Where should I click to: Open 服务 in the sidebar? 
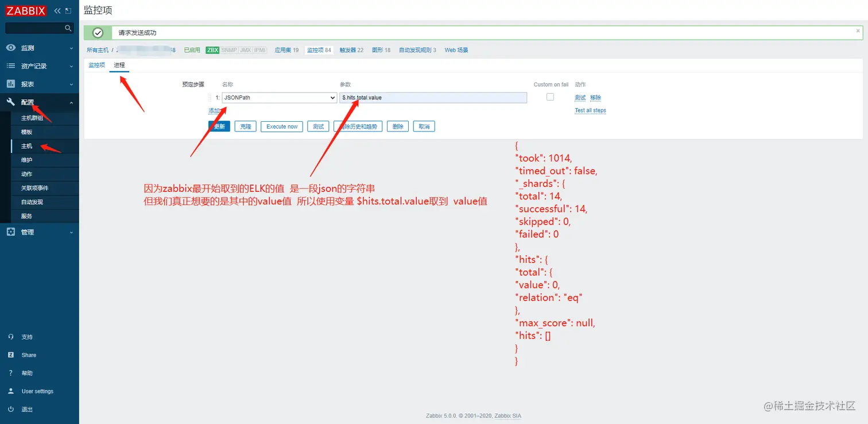tap(27, 216)
